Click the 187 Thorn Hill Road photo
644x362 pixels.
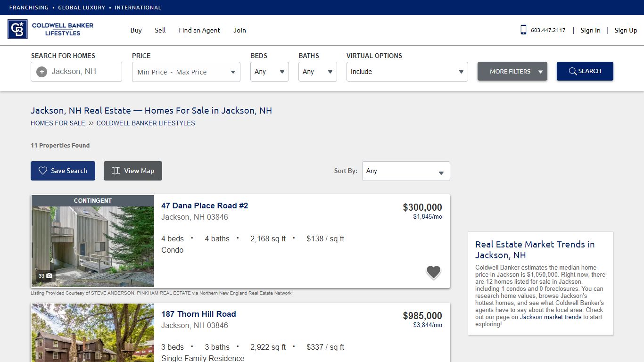(93, 333)
